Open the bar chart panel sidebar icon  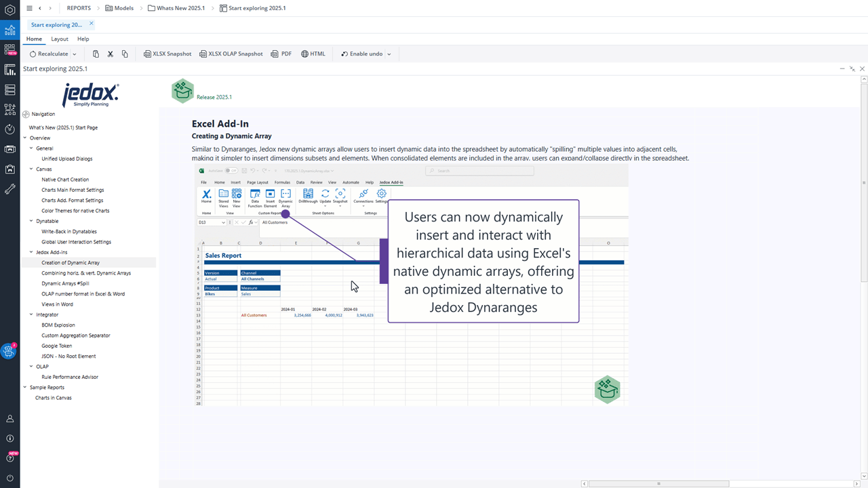9,69
